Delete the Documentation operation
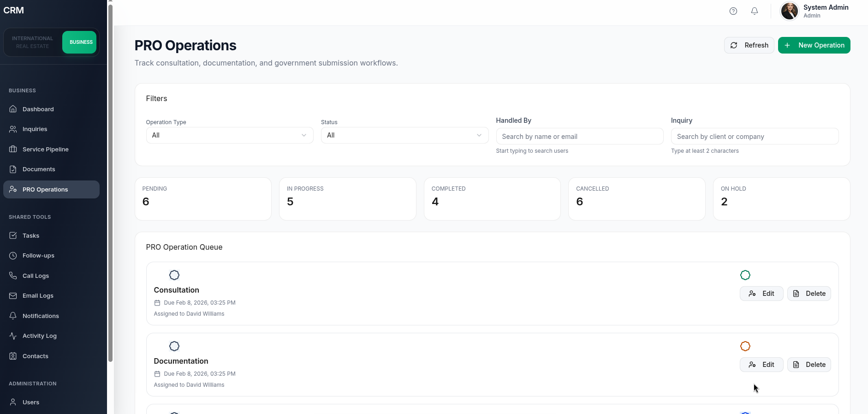The height and width of the screenshot is (414, 868). (809, 365)
